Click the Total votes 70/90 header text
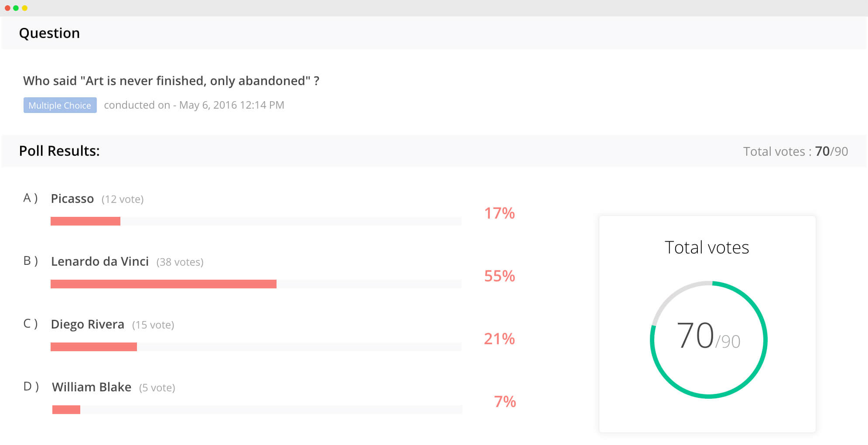 tap(795, 151)
